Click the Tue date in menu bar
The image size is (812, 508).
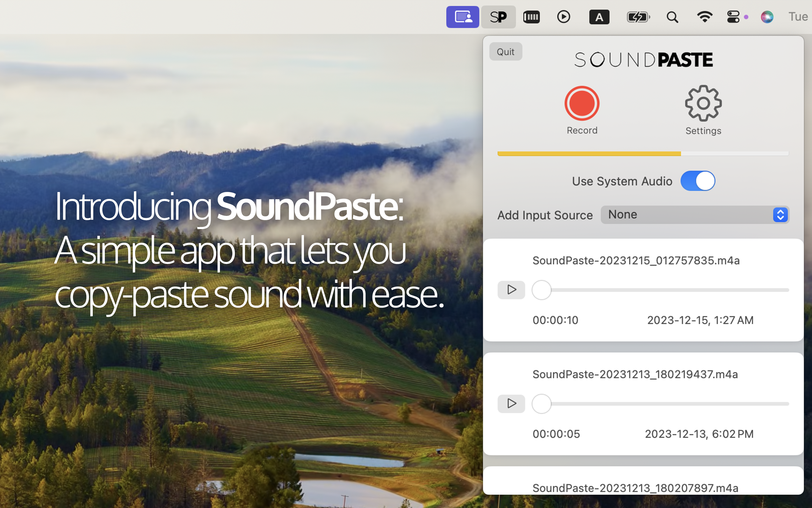[x=798, y=17]
